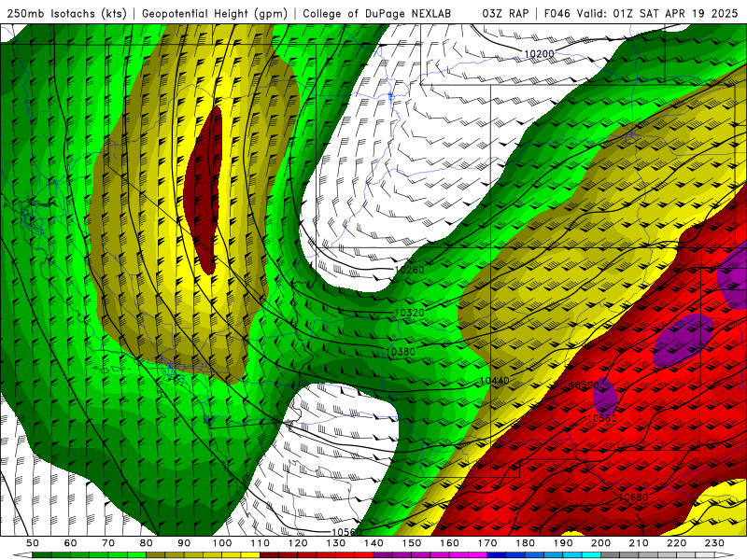Click the 160 value on color scale
The image size is (747, 560).
pyautogui.click(x=449, y=543)
